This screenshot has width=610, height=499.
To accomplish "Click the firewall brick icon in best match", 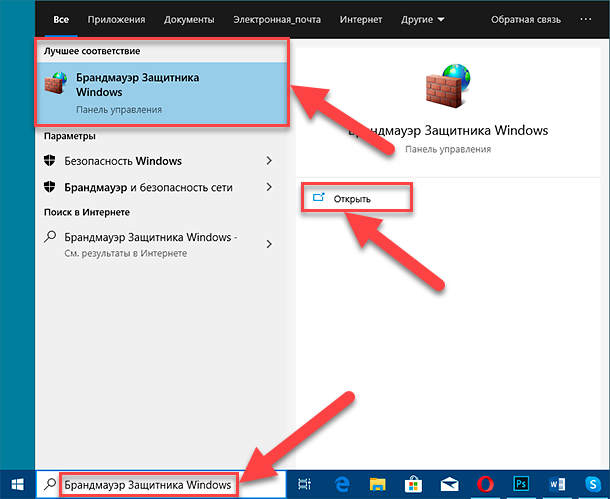I will click(x=56, y=83).
